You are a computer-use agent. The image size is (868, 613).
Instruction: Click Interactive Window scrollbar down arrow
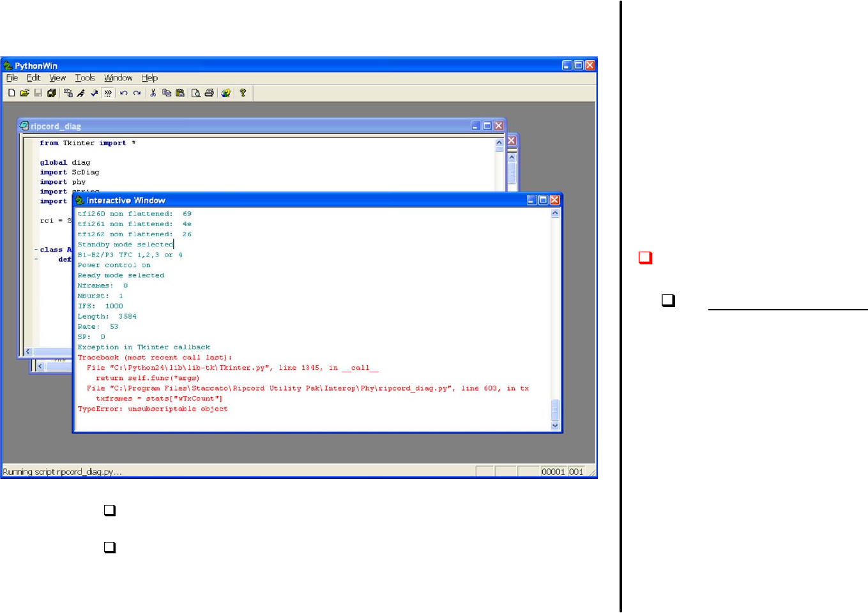pos(555,425)
